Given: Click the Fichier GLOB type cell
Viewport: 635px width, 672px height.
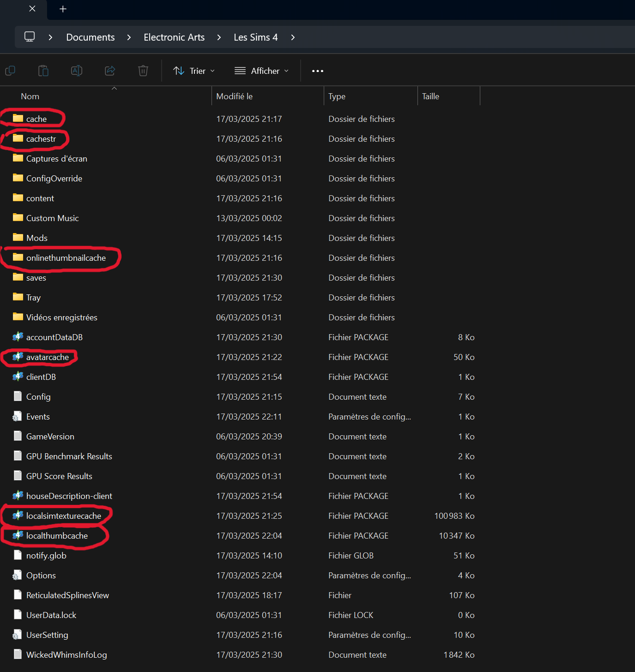Looking at the screenshot, I should pyautogui.click(x=351, y=556).
